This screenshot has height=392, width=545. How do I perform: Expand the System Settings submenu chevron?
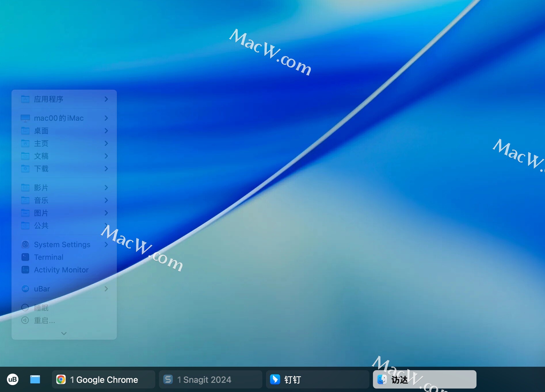point(106,245)
